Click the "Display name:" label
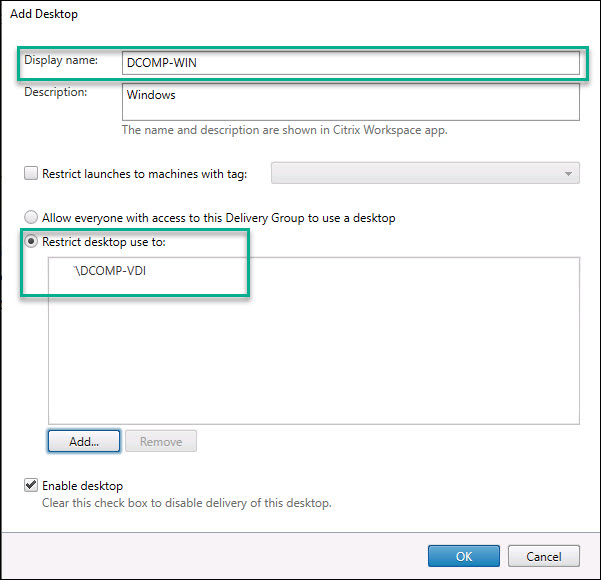601x580 pixels. pyautogui.click(x=62, y=60)
